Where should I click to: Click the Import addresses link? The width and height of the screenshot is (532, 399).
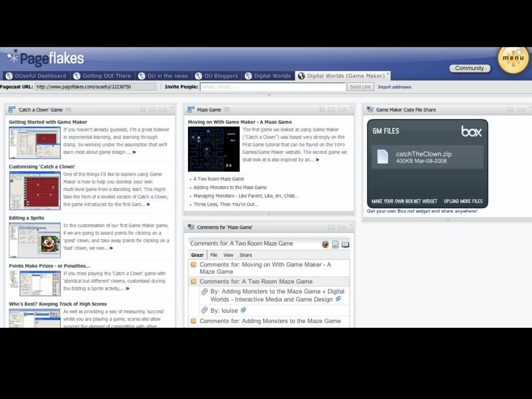[x=394, y=87]
